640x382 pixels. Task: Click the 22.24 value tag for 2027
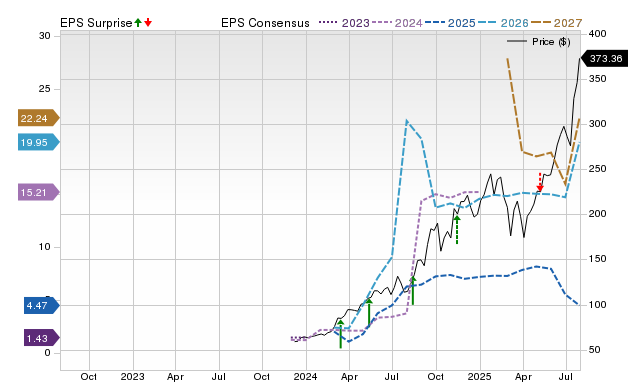[38, 118]
